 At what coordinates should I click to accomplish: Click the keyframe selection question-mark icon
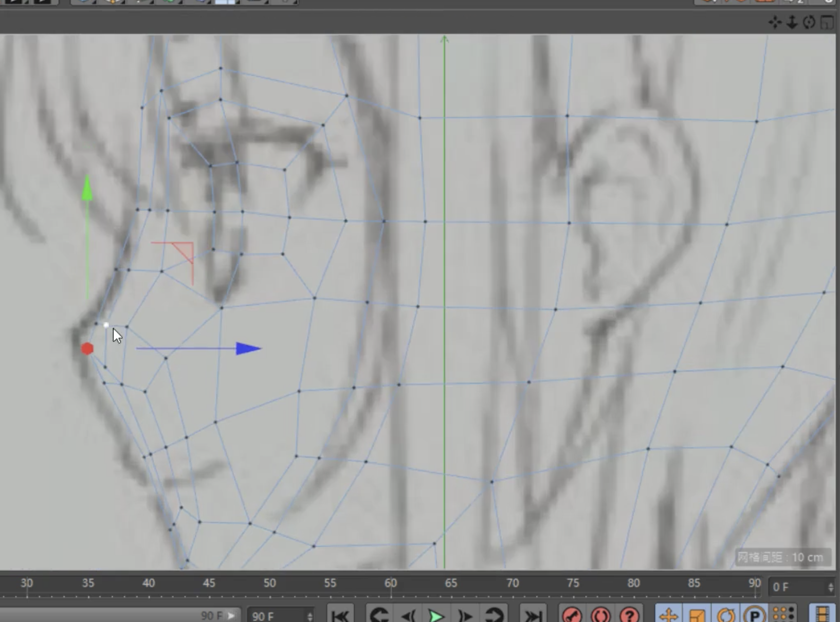click(x=629, y=615)
